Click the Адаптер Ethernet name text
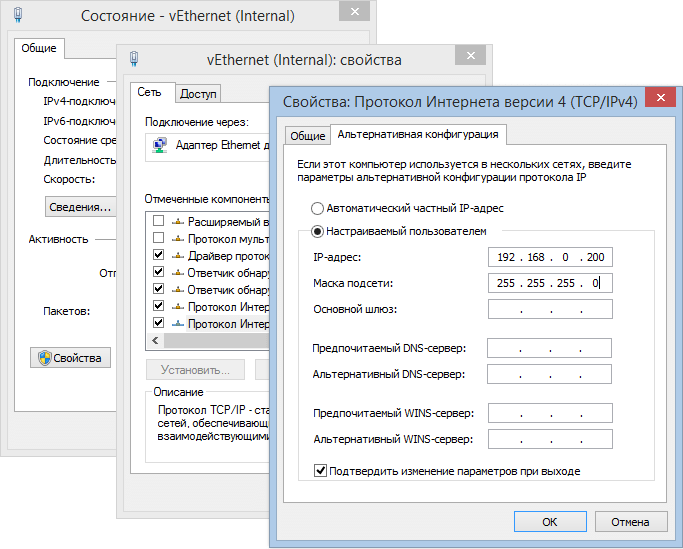683x549 pixels. click(222, 145)
